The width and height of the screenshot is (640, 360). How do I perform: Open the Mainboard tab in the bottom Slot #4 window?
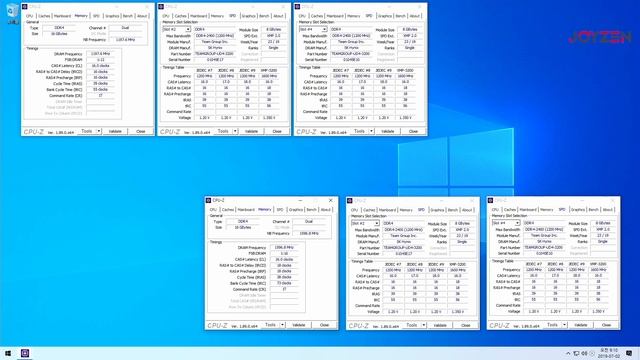pyautogui.click(x=528, y=209)
